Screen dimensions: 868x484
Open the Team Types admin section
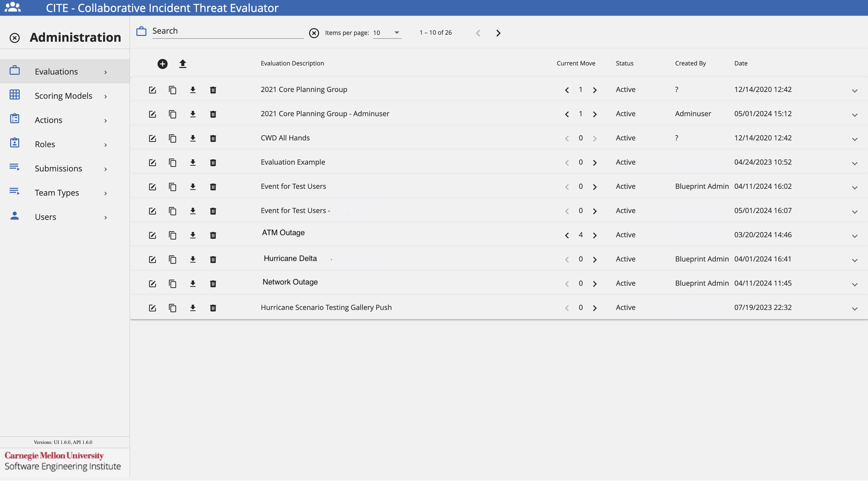point(57,193)
